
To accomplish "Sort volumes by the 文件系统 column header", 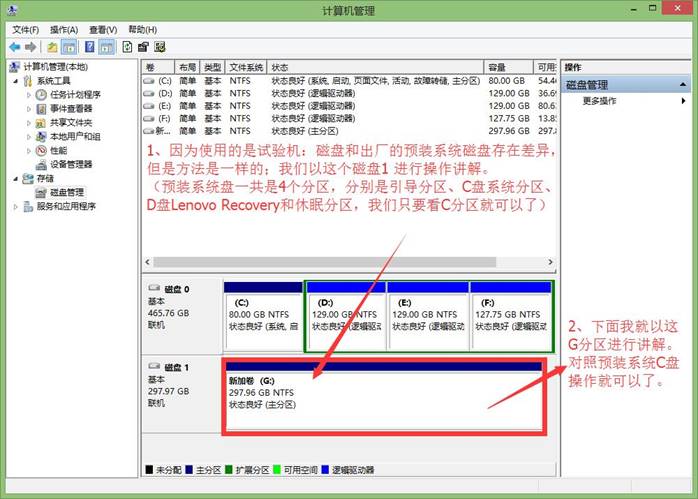I will point(244,67).
